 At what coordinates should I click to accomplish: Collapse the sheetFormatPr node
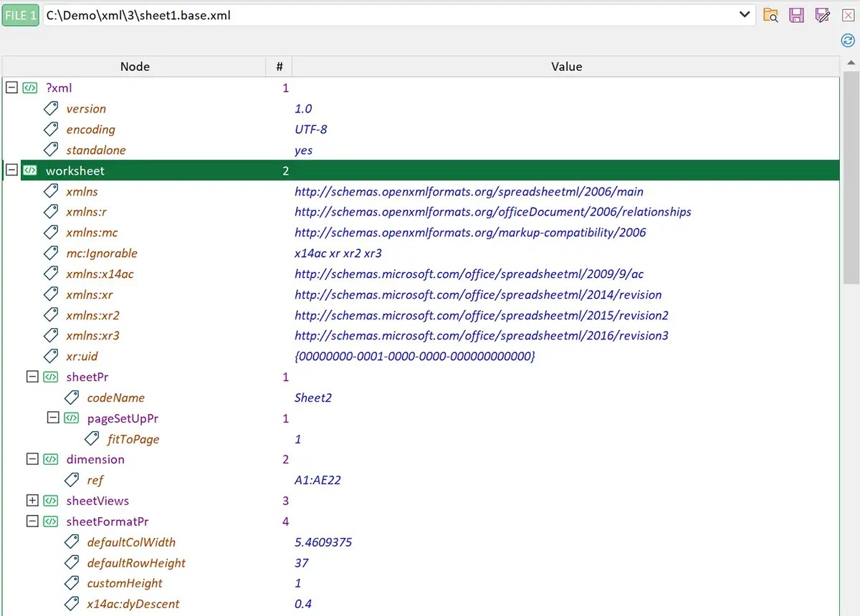point(32,521)
